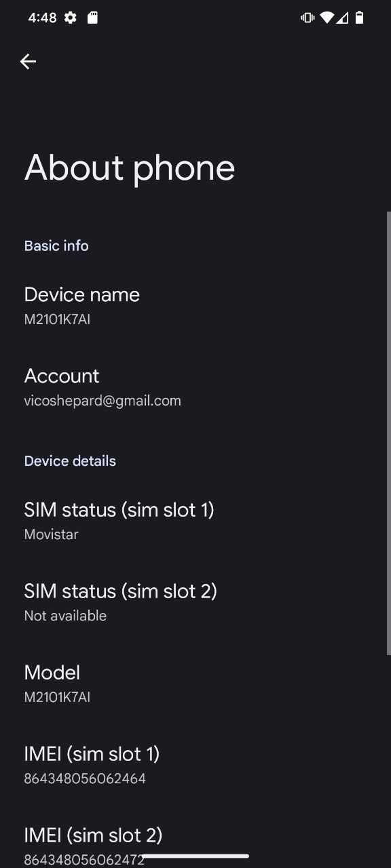
Task: Tap the battery status icon
Action: click(360, 18)
